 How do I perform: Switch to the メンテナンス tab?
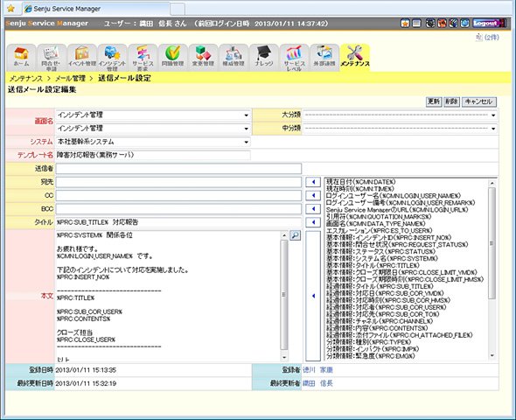[355, 57]
